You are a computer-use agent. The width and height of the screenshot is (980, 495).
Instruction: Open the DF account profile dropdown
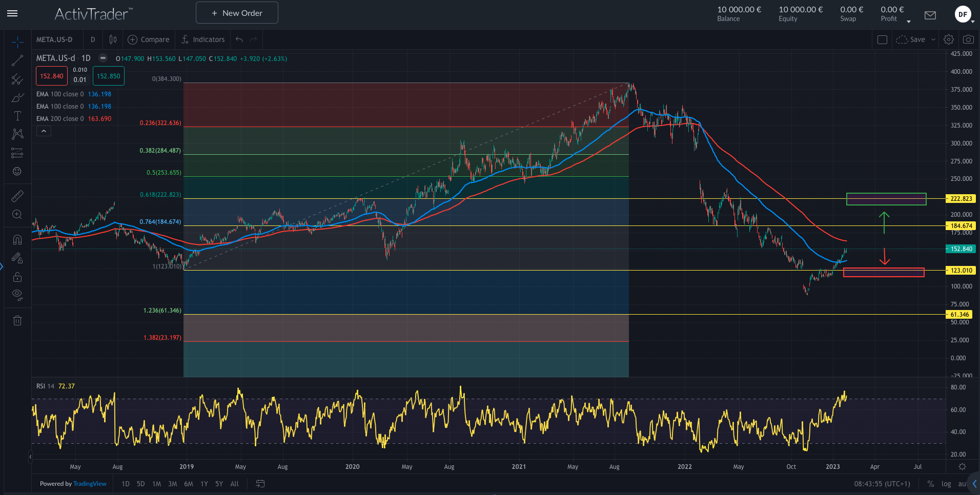point(964,15)
